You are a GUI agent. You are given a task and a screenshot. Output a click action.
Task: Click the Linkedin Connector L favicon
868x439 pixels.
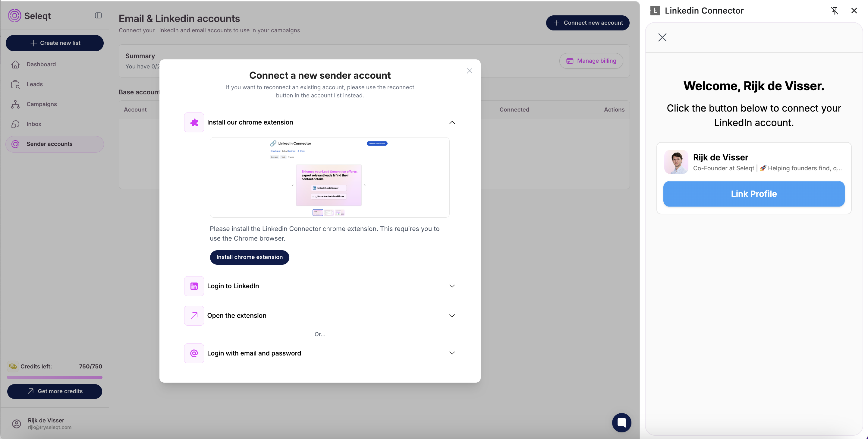[x=655, y=11]
